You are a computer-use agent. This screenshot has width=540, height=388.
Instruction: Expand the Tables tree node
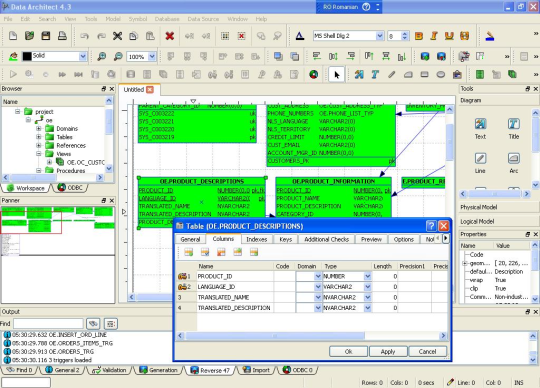point(39,137)
